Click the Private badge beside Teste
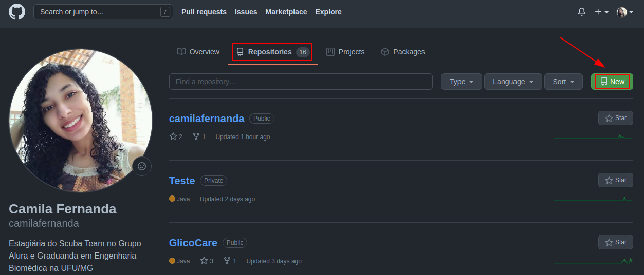644x275 pixels. pyautogui.click(x=213, y=181)
